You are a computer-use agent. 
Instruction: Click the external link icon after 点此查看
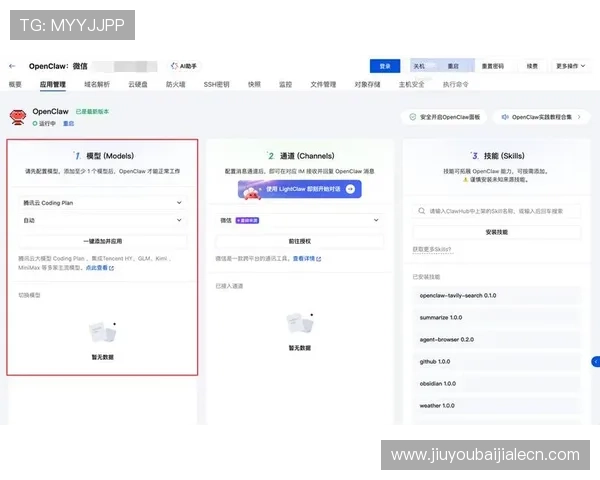pyautogui.click(x=111, y=268)
